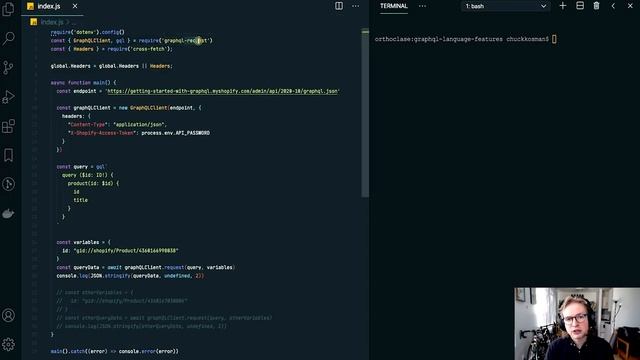Open terminal panel More Actions ellipsis

tap(422, 6)
